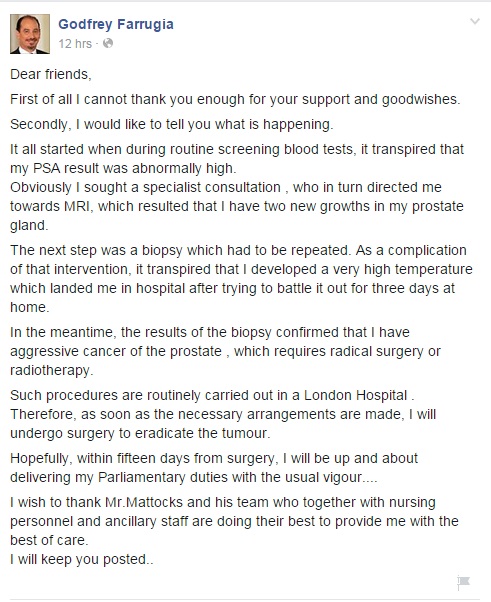Click the flag report icon
This screenshot has height=602, width=491.
pos(463,583)
